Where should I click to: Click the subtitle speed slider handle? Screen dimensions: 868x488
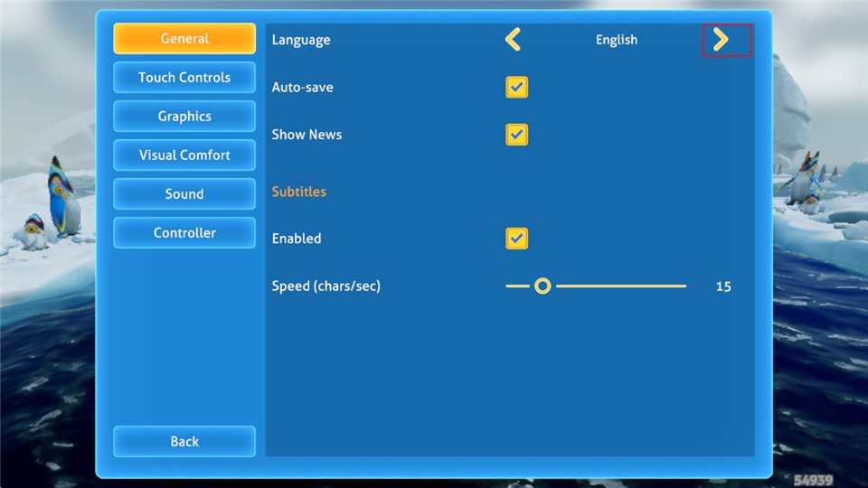pyautogui.click(x=542, y=286)
